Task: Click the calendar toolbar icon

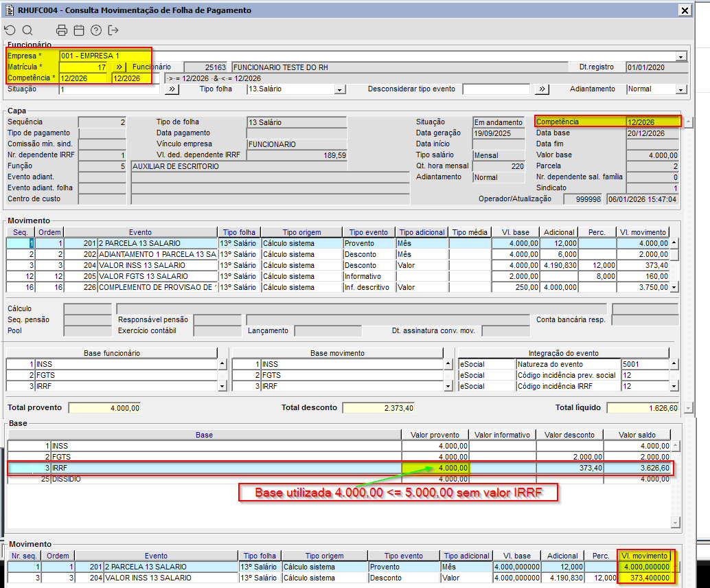Action: [x=79, y=30]
